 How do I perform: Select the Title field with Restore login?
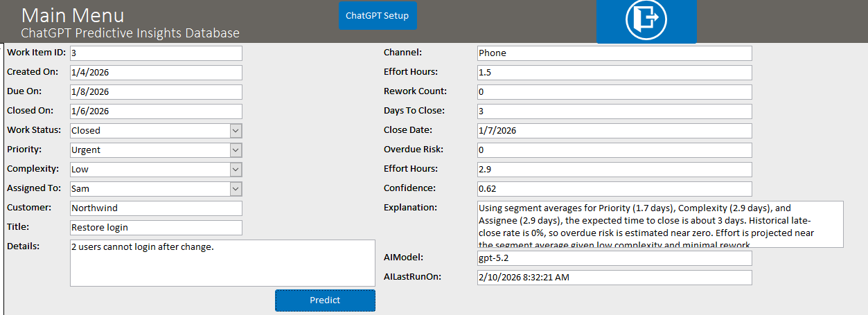156,228
